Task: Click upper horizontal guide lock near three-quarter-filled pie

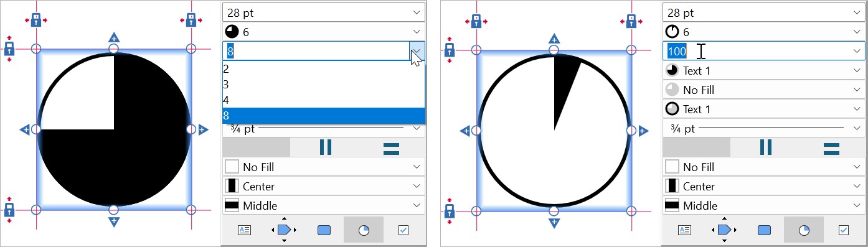Action: tap(9, 49)
